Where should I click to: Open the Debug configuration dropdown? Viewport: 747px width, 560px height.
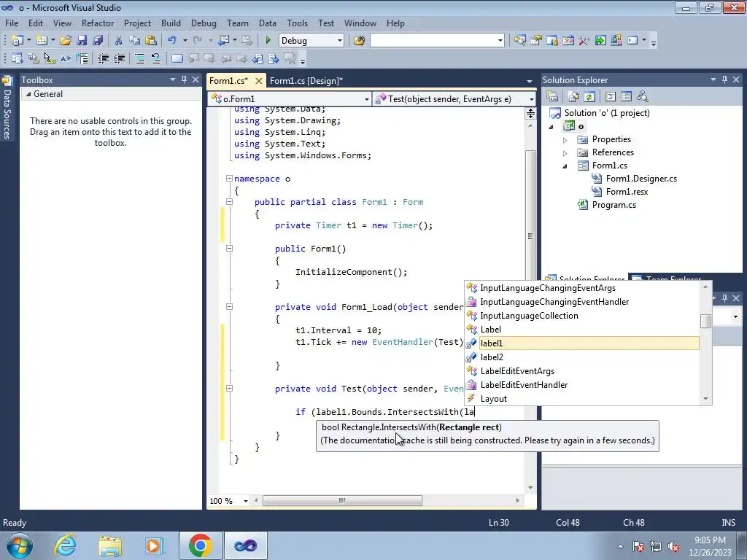tap(340, 41)
